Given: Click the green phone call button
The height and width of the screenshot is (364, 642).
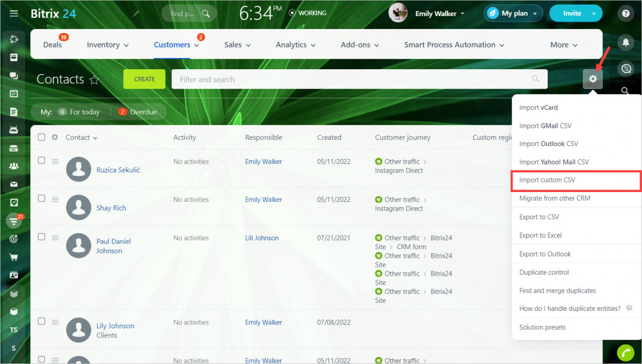Looking at the screenshot, I should (625, 353).
